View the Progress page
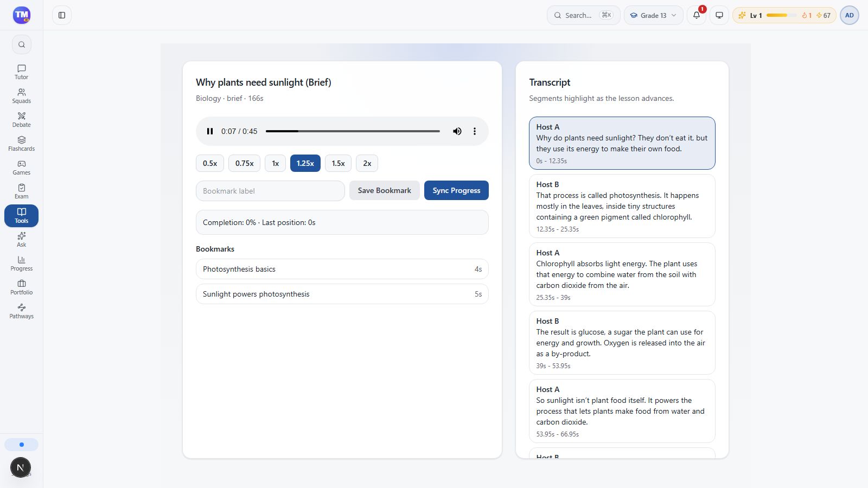 (x=22, y=264)
